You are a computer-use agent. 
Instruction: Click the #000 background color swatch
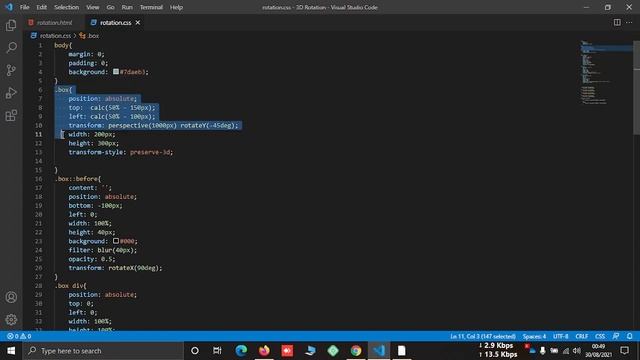pos(116,241)
